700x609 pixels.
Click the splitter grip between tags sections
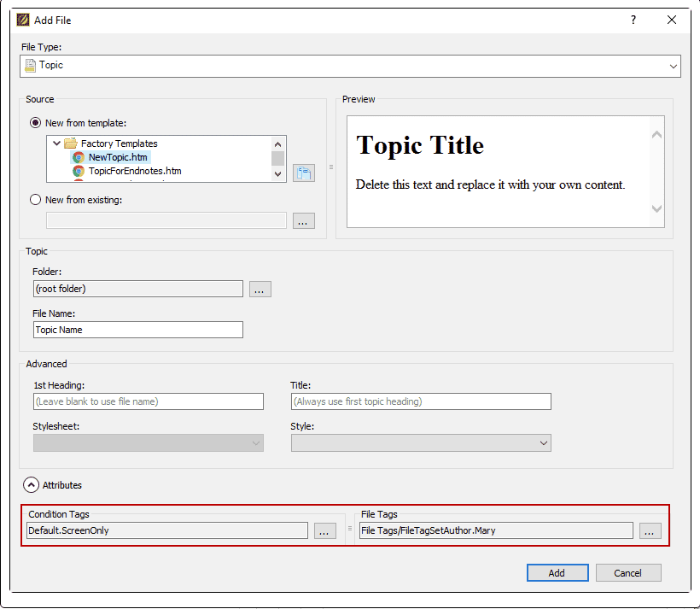point(350,528)
